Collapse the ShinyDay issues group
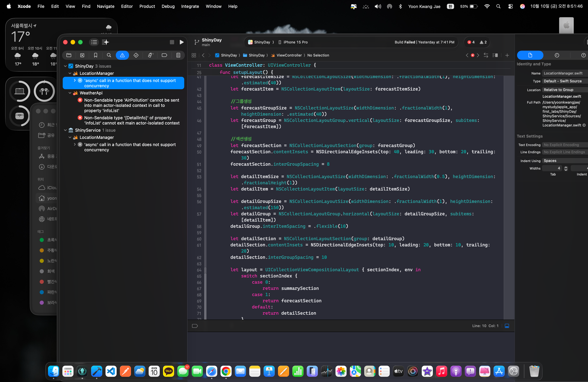Image resolution: width=588 pixels, height=382 pixels. coord(65,66)
